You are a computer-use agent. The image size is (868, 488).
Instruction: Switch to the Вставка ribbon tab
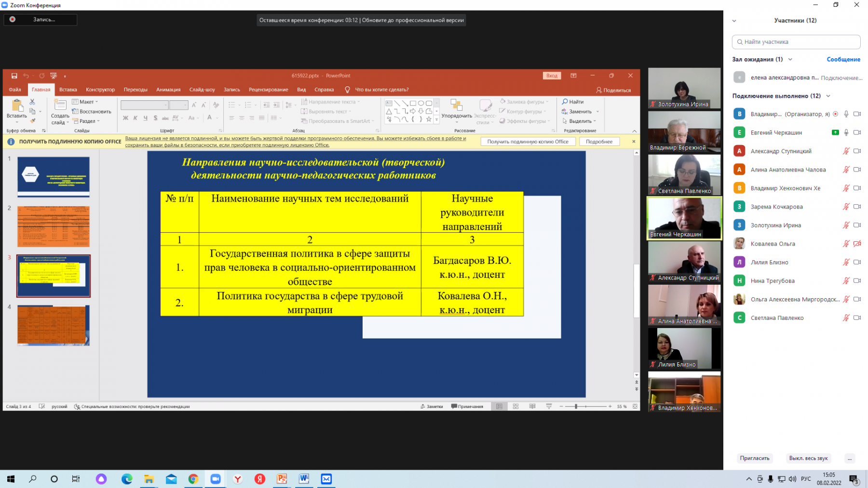[x=68, y=90]
